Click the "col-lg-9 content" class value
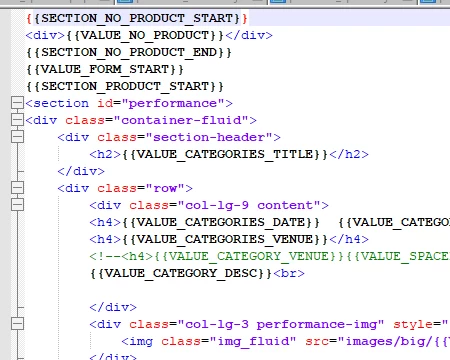The height and width of the screenshot is (360, 450). click(249, 205)
